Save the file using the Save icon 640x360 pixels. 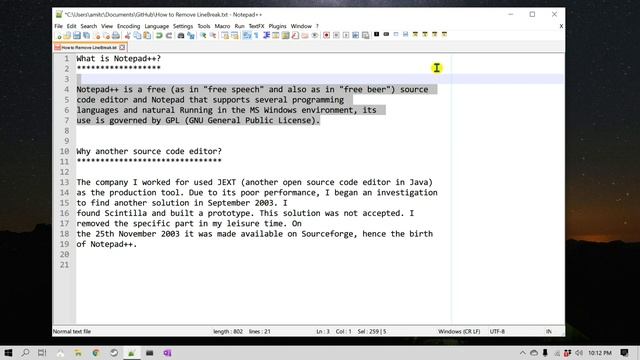pyautogui.click(x=77, y=36)
